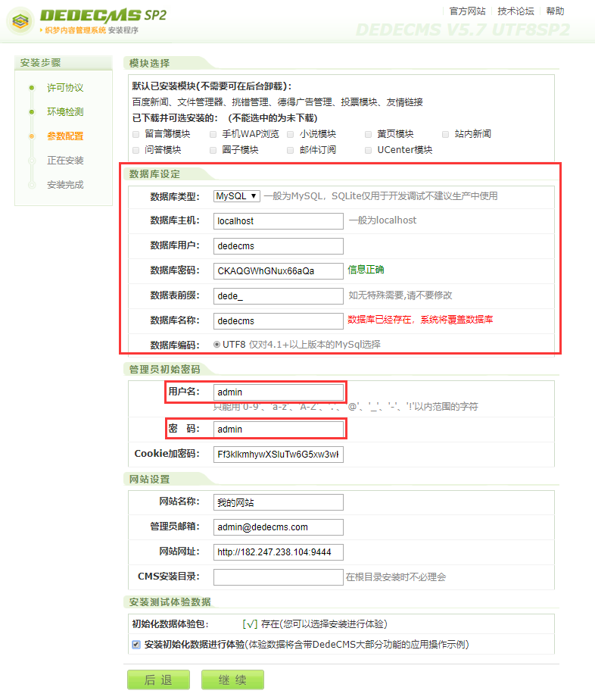The image size is (595, 700).
Task: Check the 问答模块 checkbox
Action: tap(136, 151)
